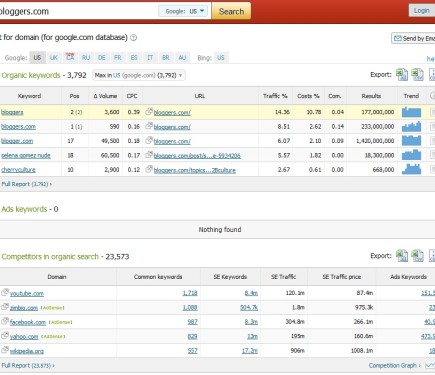Screen dimensions: 435x375
Task: Export organic keywords using the first Excel icon
Action: tap(402, 75)
